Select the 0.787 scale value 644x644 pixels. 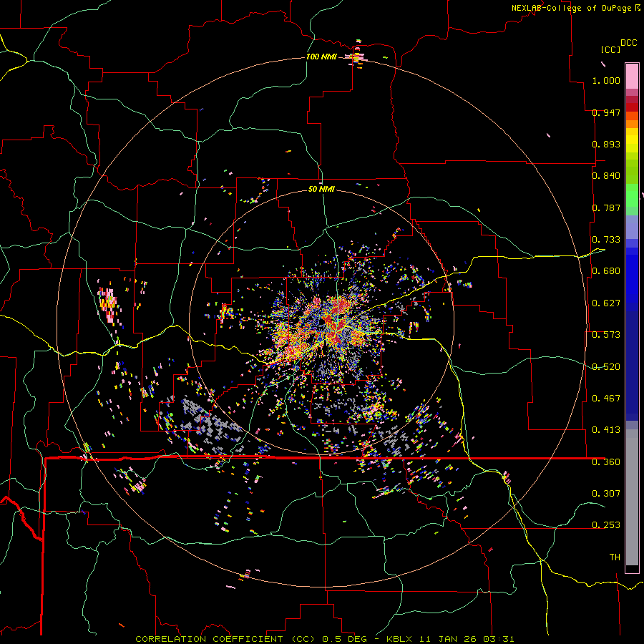tap(606, 208)
